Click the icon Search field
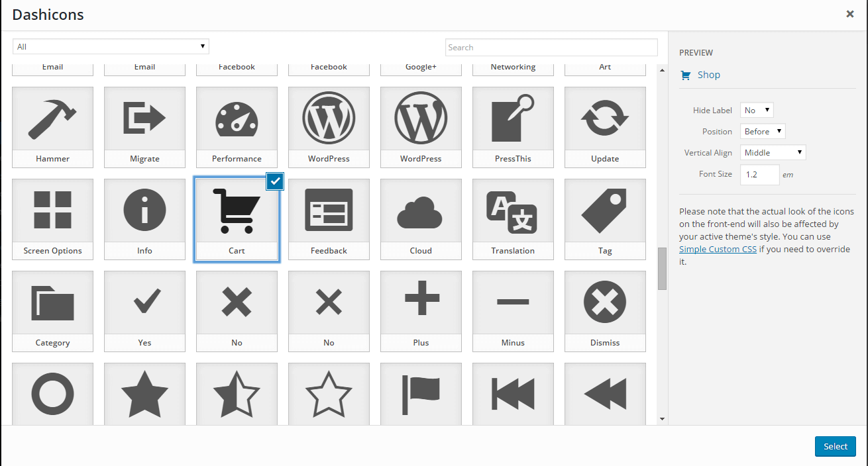The width and height of the screenshot is (868, 466). tap(551, 48)
